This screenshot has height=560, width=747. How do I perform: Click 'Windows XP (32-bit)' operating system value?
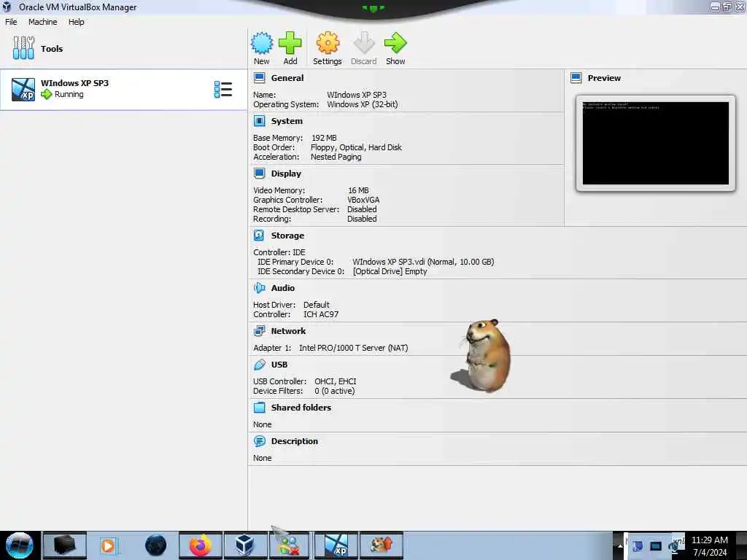point(363,104)
